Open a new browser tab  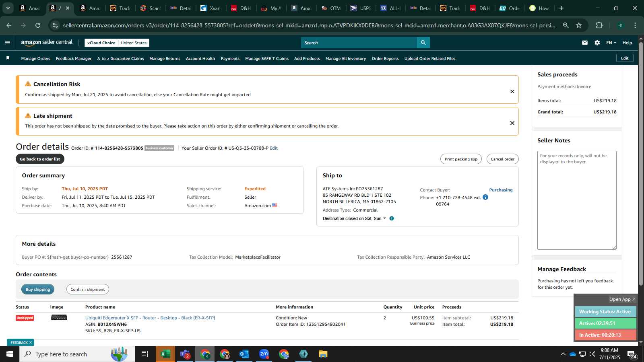click(x=561, y=8)
